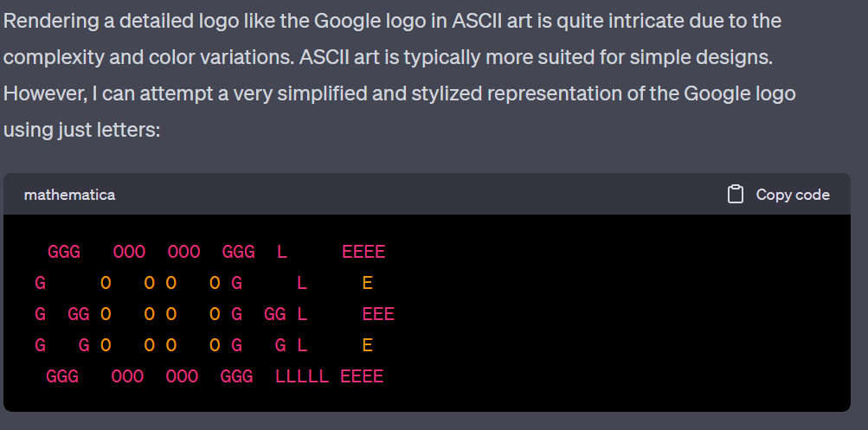Click the orange "E" in the second ASCII row
Viewport: 868px width, 430px height.
[367, 283]
